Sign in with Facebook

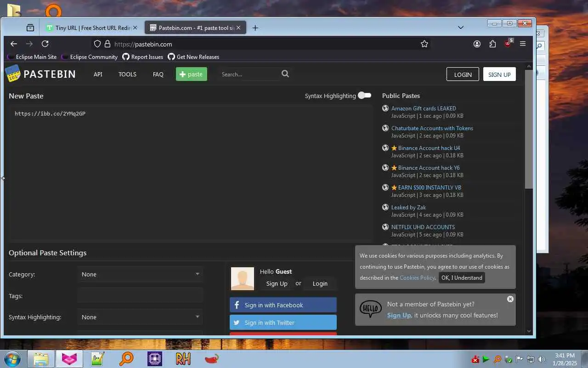tap(283, 305)
